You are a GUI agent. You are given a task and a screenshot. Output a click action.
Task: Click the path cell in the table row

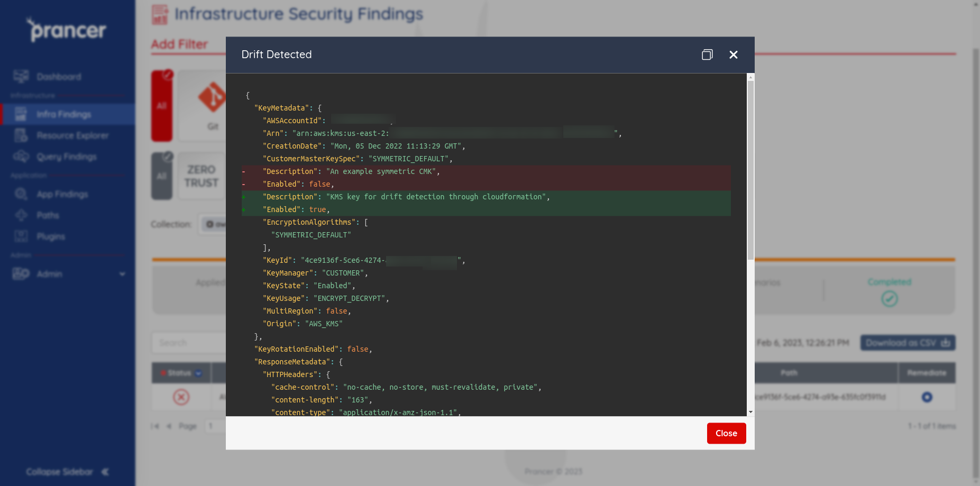(820, 397)
